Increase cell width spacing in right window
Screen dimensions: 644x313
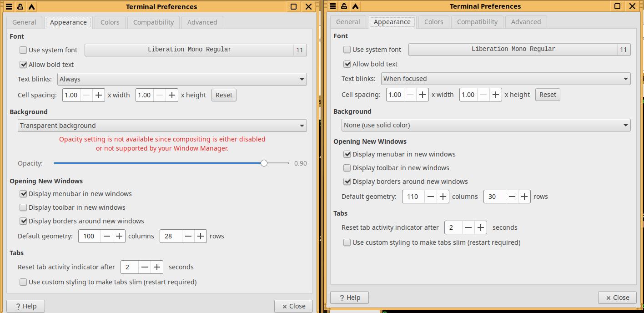pyautogui.click(x=423, y=95)
